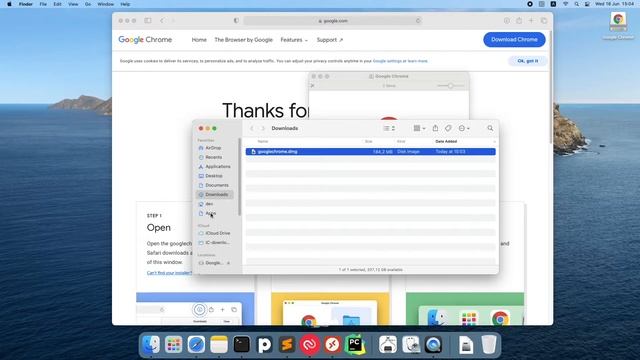This screenshot has height=360, width=640.
Task: Click Google Chrome logo on page
Action: tap(145, 40)
